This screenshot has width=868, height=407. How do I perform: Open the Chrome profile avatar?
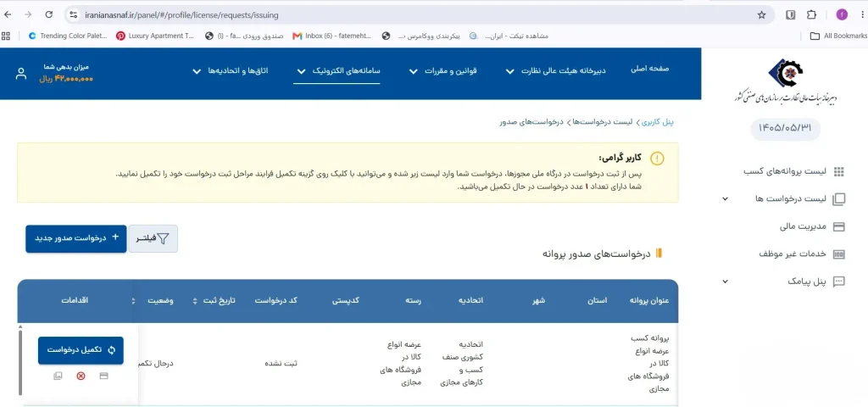point(842,15)
